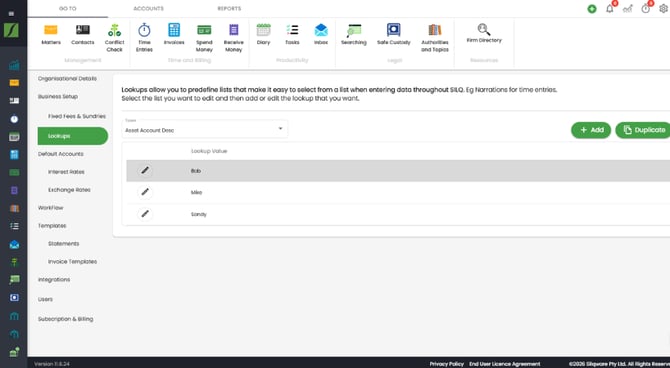Open Contacts from the top ribbon
The height and width of the screenshot is (368, 670).
82,34
